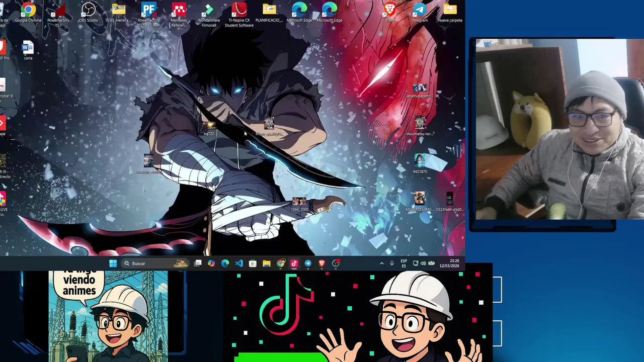Image resolution: width=644 pixels, height=362 pixels.
Task: Select the Brave desktop shortcut
Action: pos(389,13)
